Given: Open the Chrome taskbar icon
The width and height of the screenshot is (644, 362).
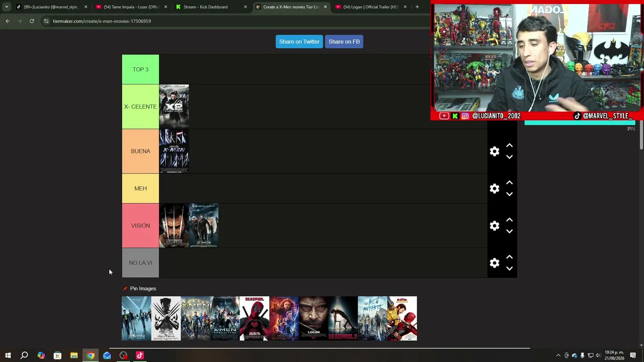Looking at the screenshot, I should tap(91, 355).
